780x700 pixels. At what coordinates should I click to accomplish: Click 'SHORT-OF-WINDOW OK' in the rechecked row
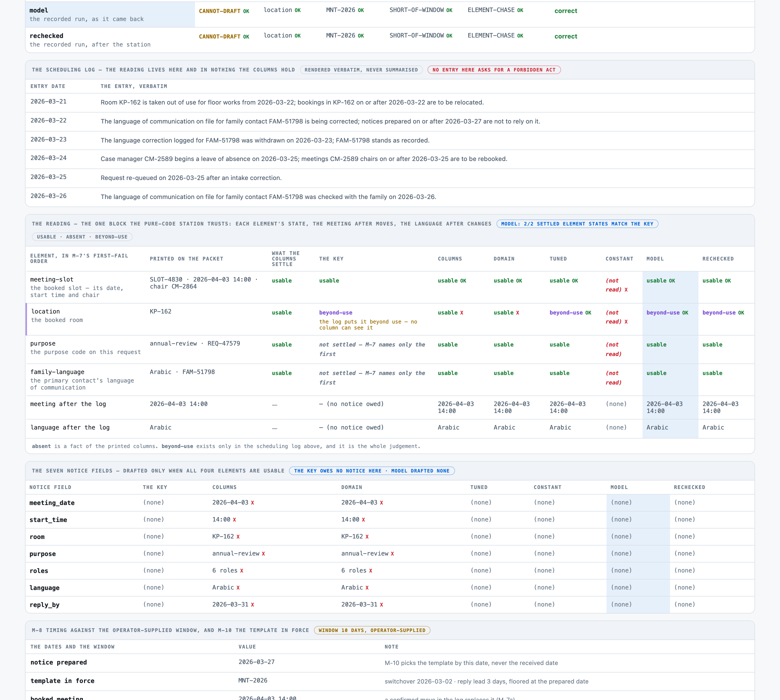pos(421,35)
